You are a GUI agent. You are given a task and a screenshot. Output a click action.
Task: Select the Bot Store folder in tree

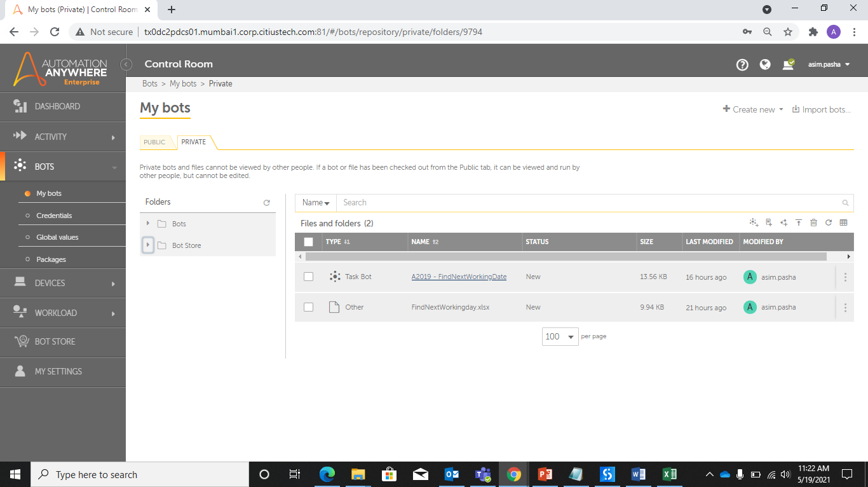coord(186,245)
